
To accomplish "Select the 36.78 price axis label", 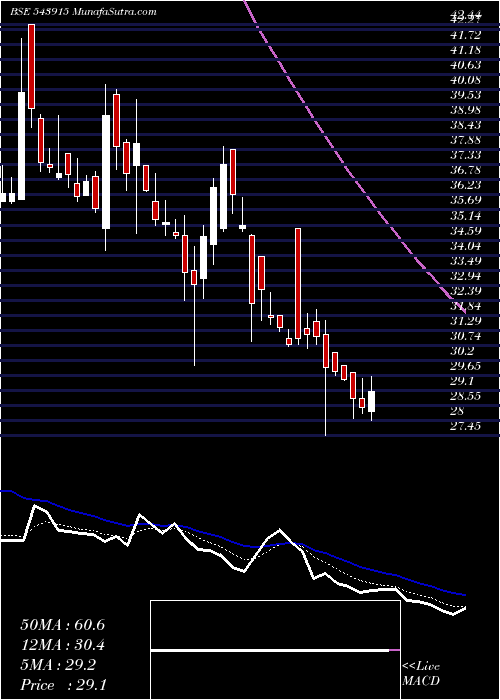I will [x=466, y=171].
